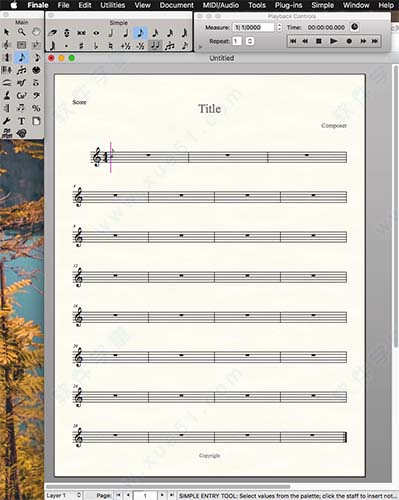399x500 pixels.
Task: Toggle the tie tool in Simple palette
Action: pyautogui.click(x=154, y=45)
